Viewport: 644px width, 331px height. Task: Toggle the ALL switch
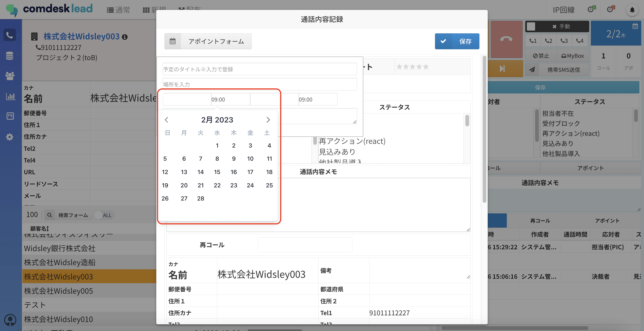(x=104, y=215)
